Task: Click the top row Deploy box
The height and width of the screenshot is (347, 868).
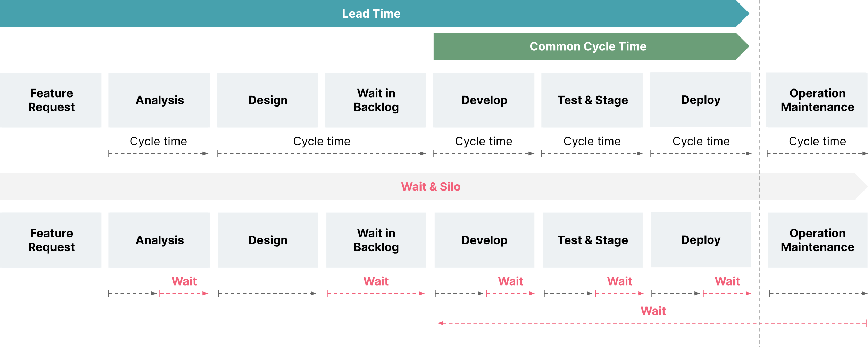Action: [700, 100]
